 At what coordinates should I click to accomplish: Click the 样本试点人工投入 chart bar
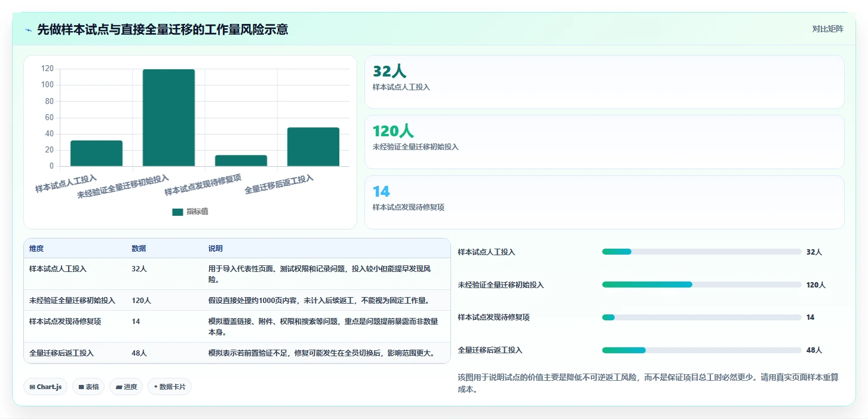[x=96, y=154]
